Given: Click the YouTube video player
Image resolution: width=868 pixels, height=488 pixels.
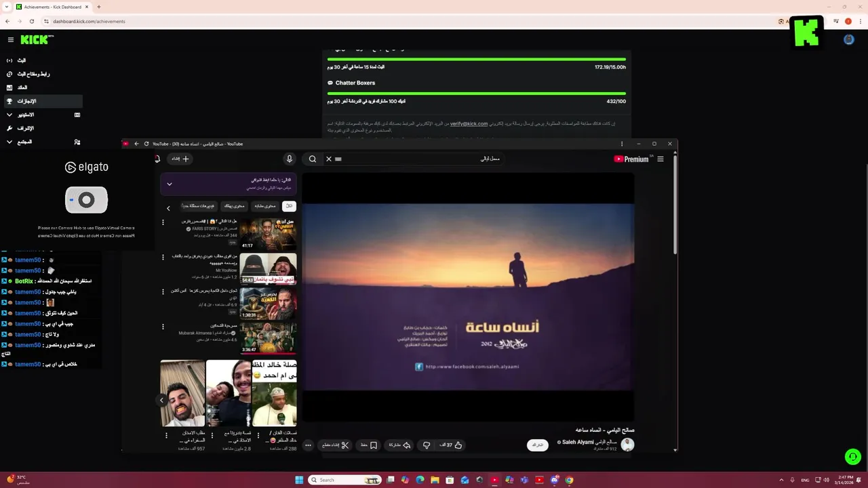Looking at the screenshot, I should [468, 297].
